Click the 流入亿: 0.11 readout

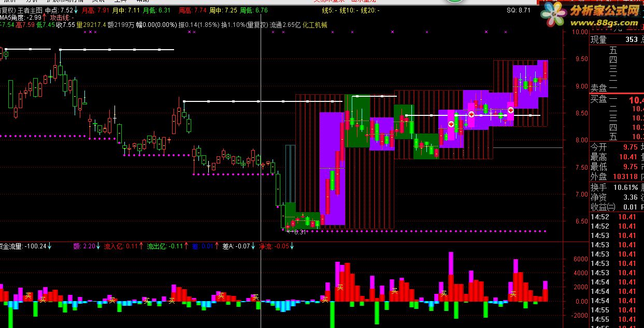[121, 246]
